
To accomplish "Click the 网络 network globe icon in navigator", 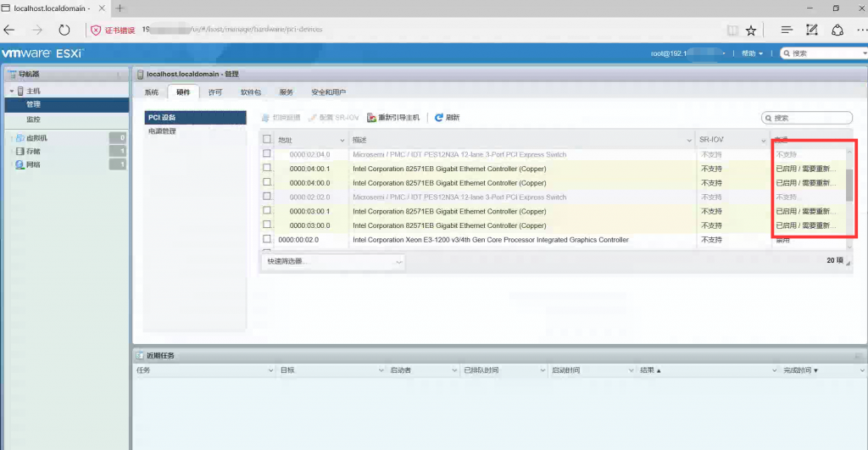I will [19, 164].
